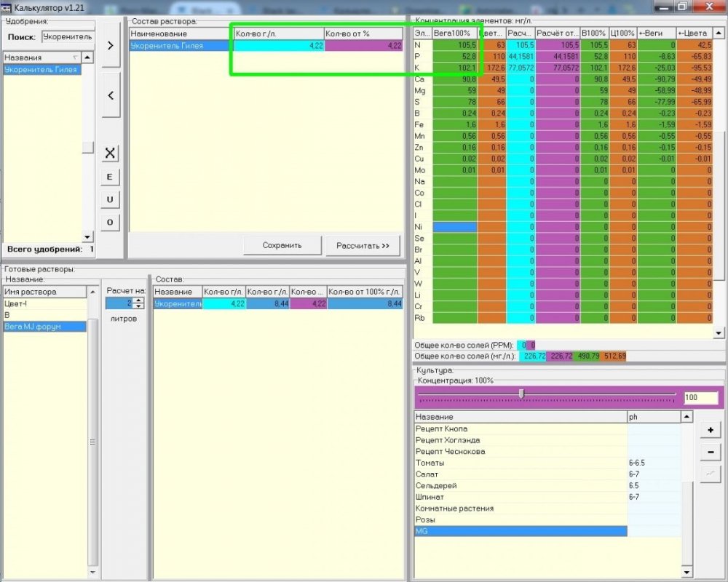Increase liters with spinner up arrow
728x582 pixels.
pos(139,300)
